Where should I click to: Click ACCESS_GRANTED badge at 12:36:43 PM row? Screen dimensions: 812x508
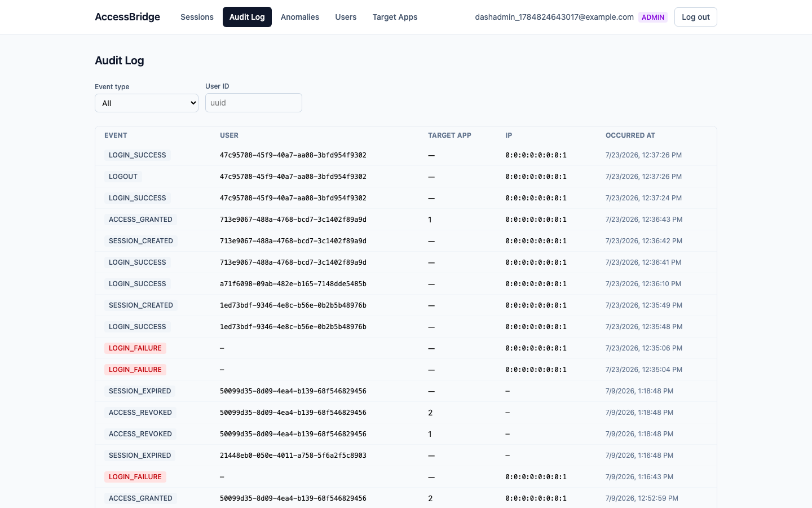[x=140, y=220]
